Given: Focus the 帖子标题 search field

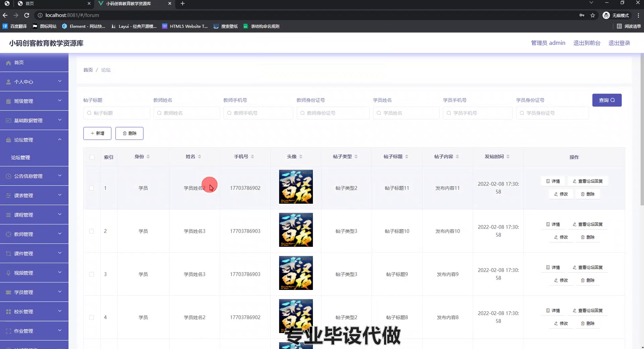Looking at the screenshot, I should [117, 113].
